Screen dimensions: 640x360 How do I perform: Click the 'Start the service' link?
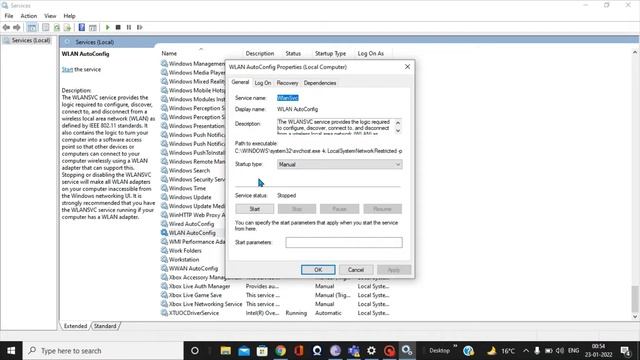(67, 69)
